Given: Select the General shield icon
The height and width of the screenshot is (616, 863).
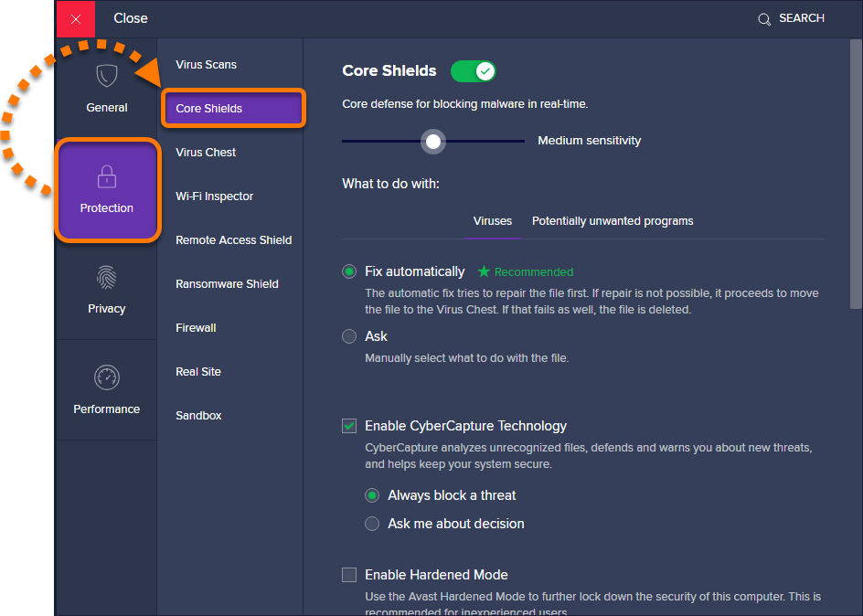Looking at the screenshot, I should 106,77.
